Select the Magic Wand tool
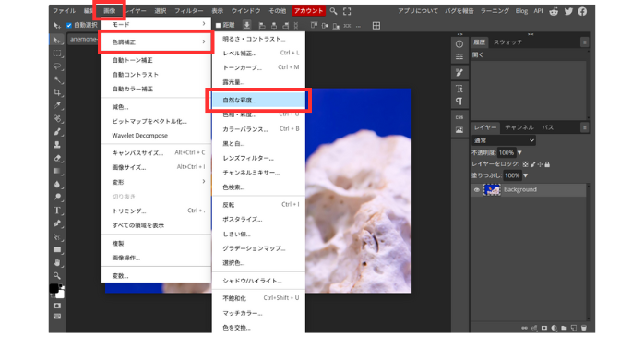This screenshot has height=337, width=644. pyautogui.click(x=57, y=79)
